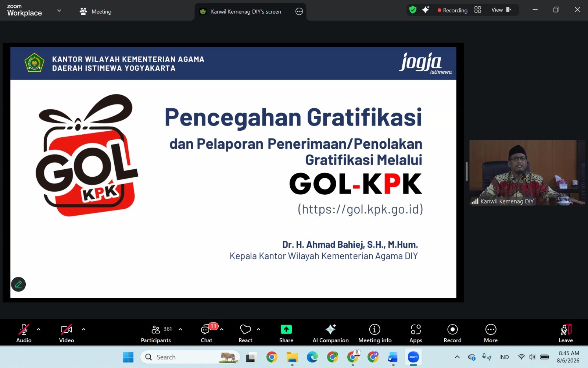Open the annotation pencil tool on shared screen
588x368 pixels.
point(18,284)
